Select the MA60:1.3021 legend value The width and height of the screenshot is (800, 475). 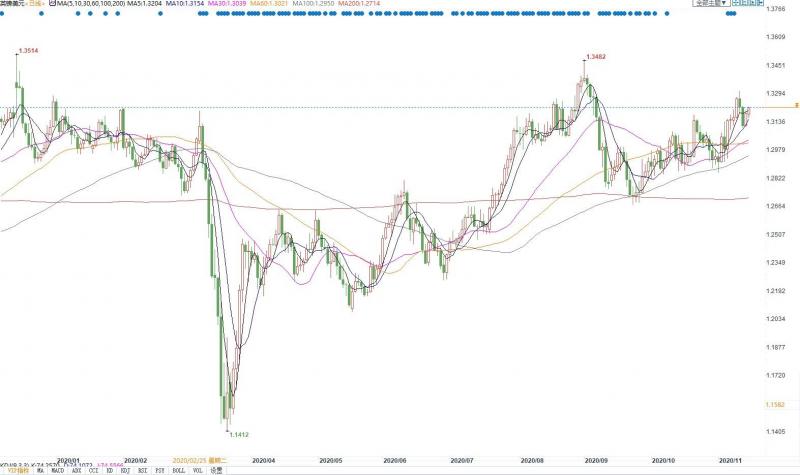pyautogui.click(x=268, y=3)
